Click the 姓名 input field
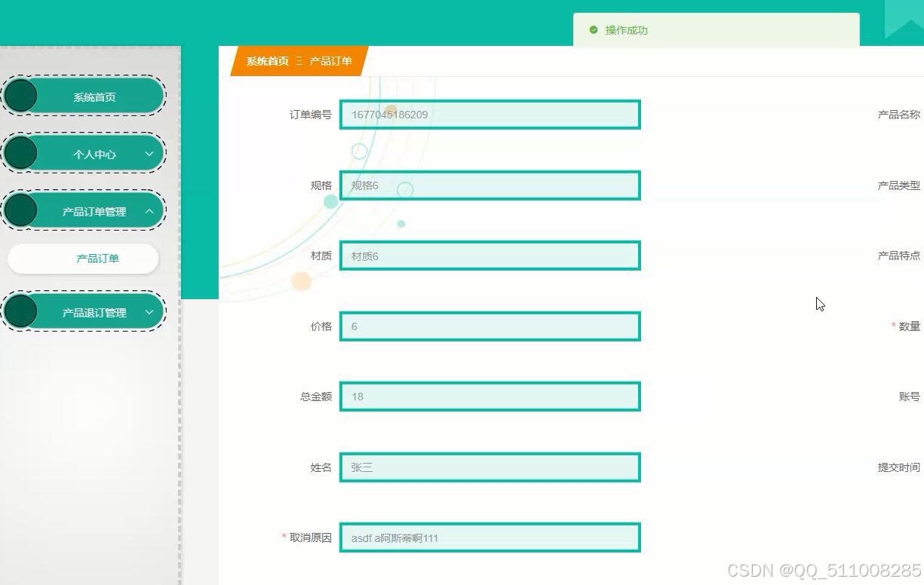 pyautogui.click(x=490, y=467)
